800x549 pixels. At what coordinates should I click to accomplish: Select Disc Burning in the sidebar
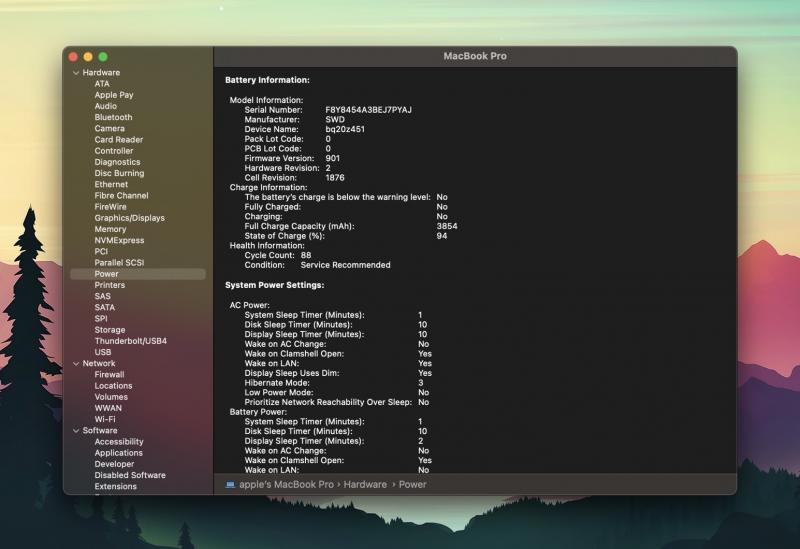(119, 173)
